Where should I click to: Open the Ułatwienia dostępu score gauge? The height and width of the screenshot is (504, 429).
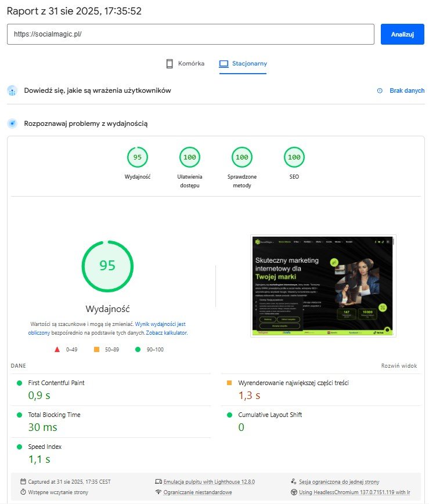pyautogui.click(x=190, y=157)
